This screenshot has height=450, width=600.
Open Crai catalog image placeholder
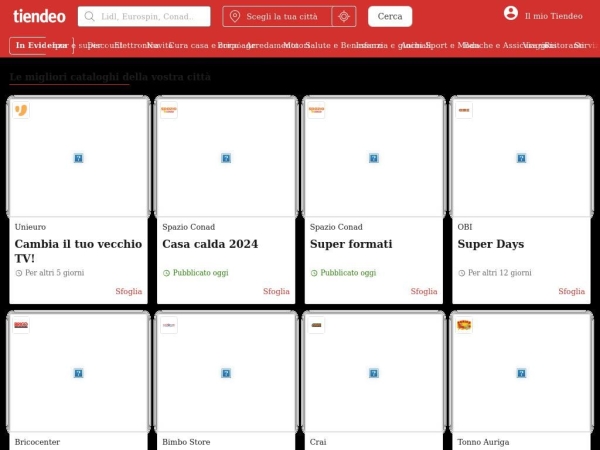click(374, 373)
